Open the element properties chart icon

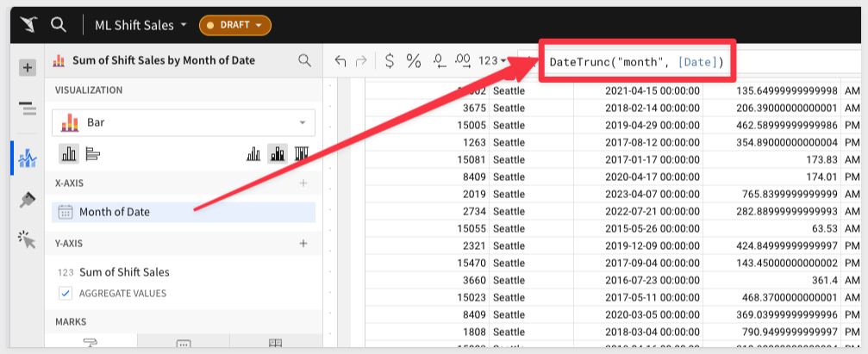[x=27, y=158]
